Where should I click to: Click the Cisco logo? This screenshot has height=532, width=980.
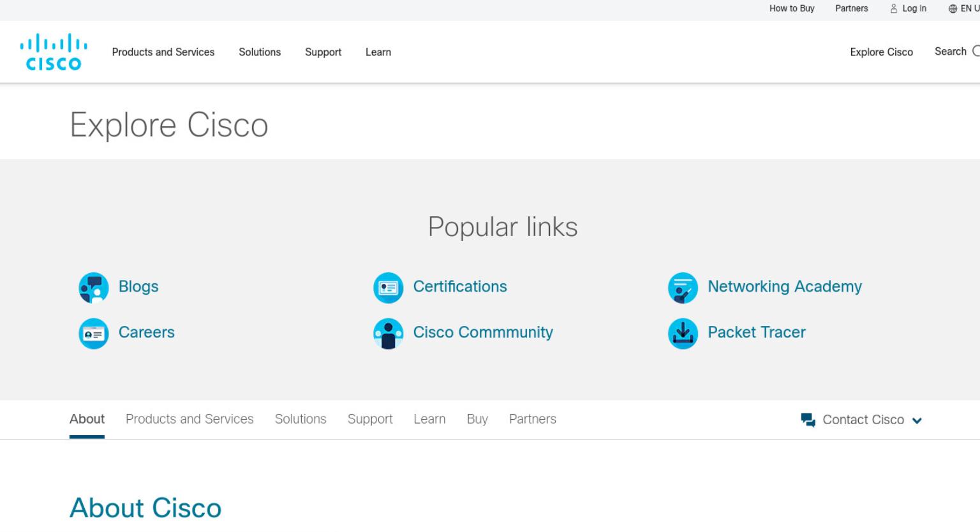click(x=54, y=52)
